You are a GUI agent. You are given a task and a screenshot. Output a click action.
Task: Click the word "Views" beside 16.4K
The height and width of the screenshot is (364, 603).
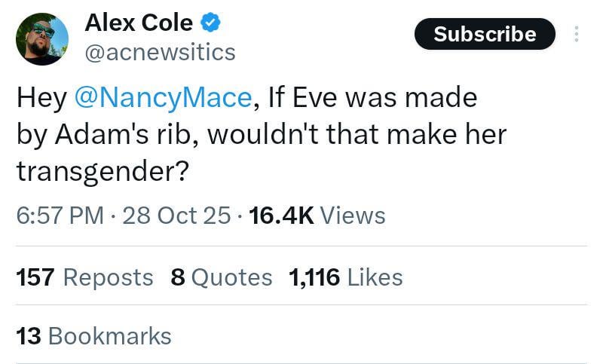click(x=353, y=216)
